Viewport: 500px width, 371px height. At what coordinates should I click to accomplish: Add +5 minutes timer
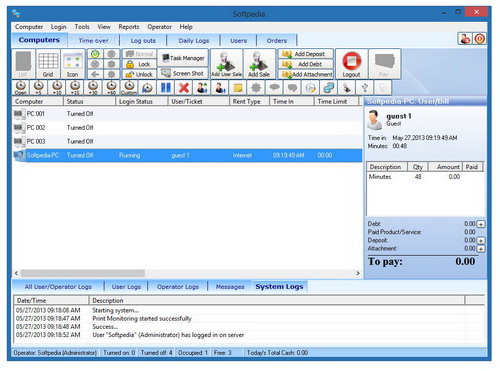(x=39, y=88)
